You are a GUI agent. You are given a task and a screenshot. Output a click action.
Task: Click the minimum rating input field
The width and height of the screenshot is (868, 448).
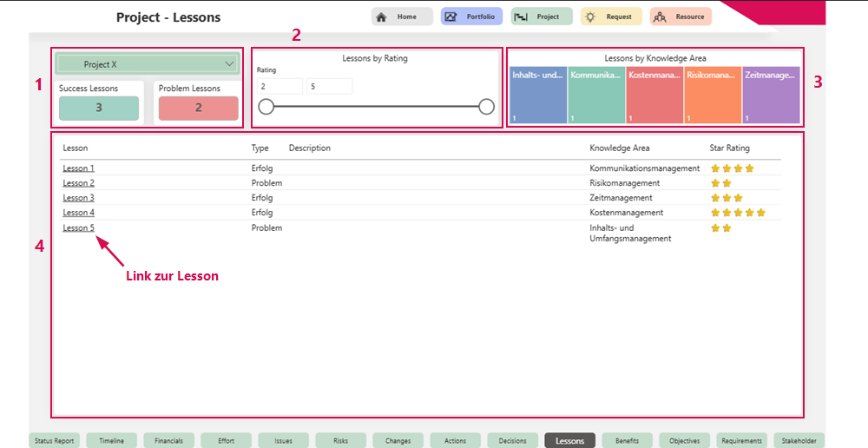point(279,86)
